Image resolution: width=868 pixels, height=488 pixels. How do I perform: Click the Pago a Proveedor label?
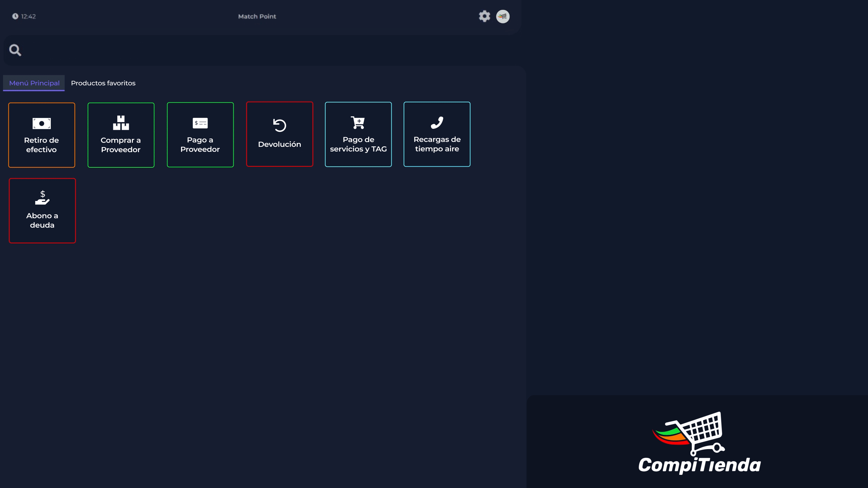click(200, 144)
